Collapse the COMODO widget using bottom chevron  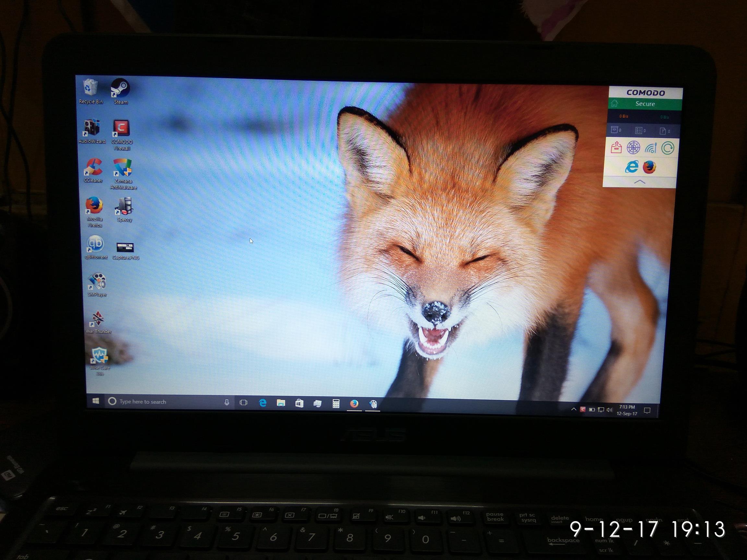click(x=640, y=182)
